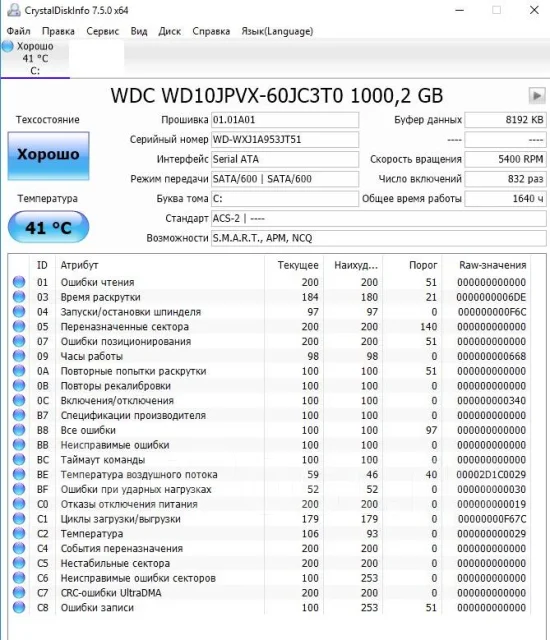Viewport: 550px width, 640px height.
Task: Click the Интерфейс field Serial ATA
Action: pyautogui.click(x=285, y=159)
